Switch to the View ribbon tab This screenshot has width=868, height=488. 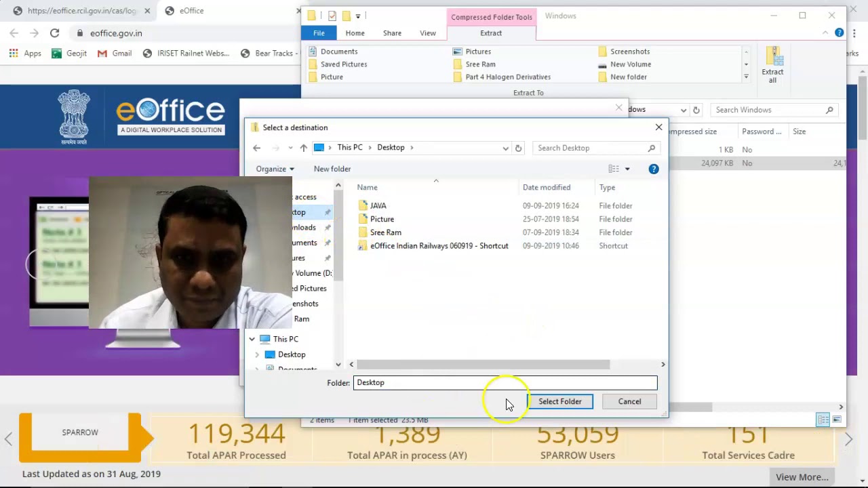(x=428, y=33)
